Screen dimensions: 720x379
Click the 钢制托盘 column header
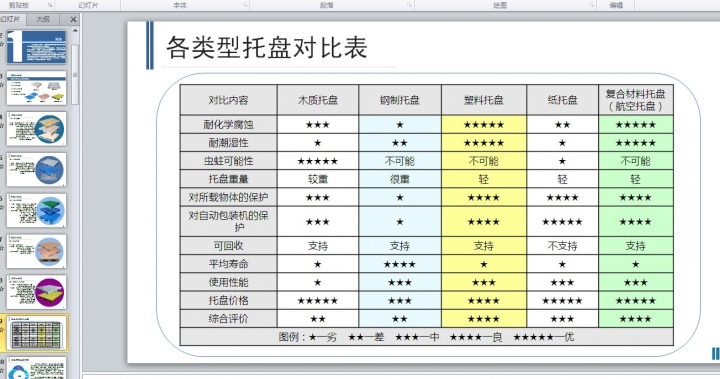(x=399, y=100)
